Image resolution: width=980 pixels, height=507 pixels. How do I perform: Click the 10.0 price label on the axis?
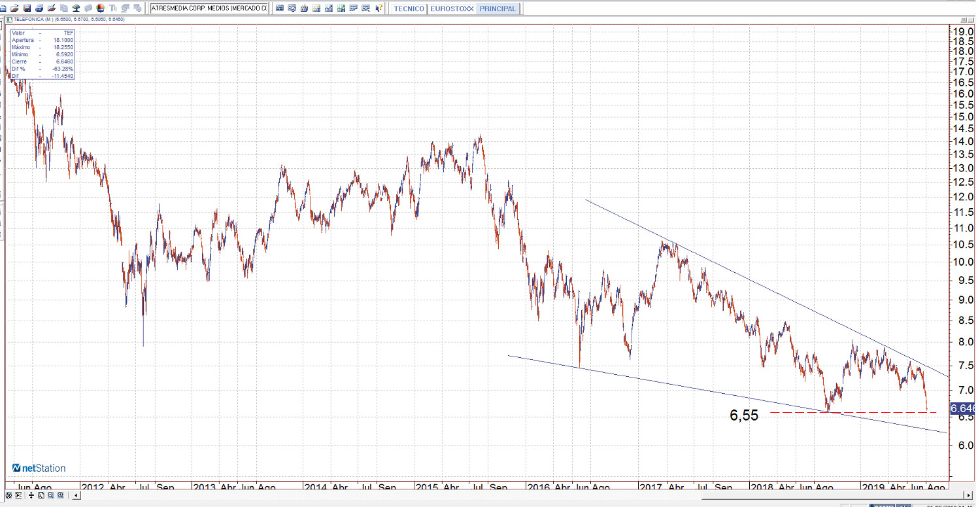[964, 262]
